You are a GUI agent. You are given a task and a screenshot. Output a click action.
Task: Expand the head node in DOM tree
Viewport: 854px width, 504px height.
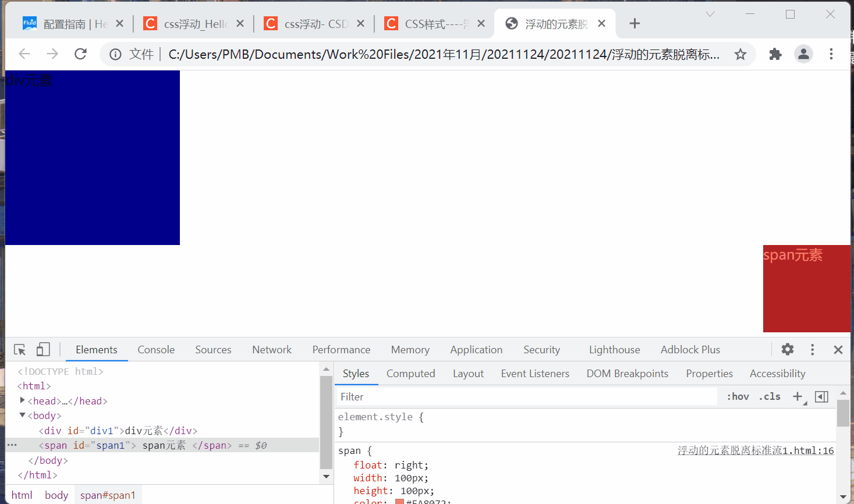pos(22,400)
